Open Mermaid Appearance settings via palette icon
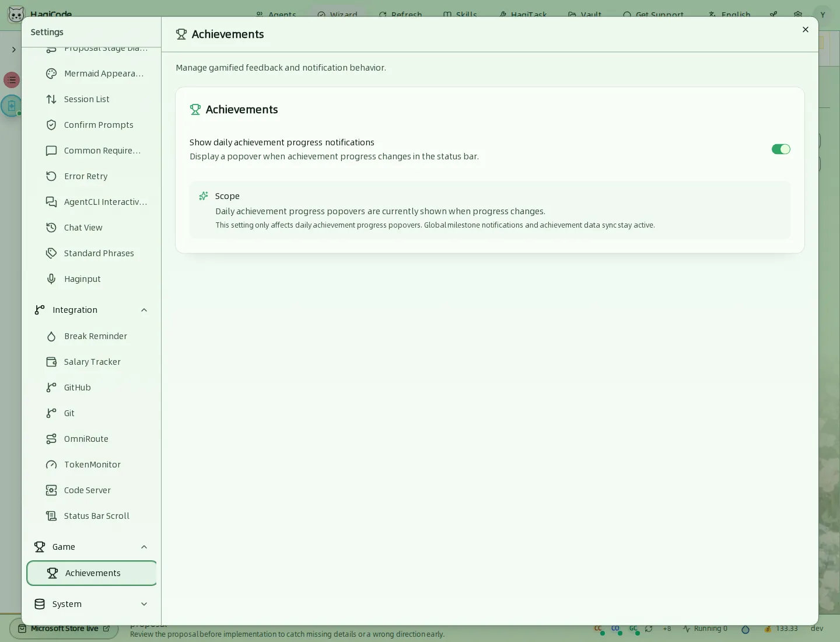Screen dimensions: 840x642 pyautogui.click(x=51, y=74)
